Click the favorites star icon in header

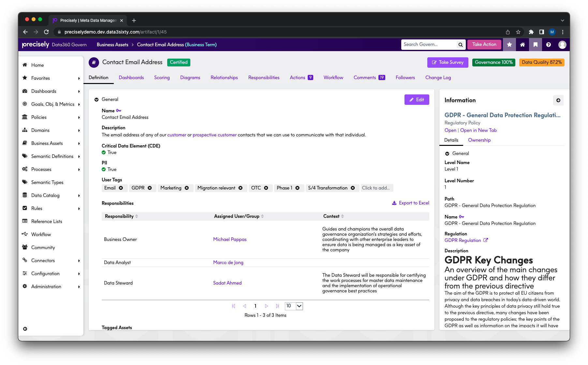point(509,45)
